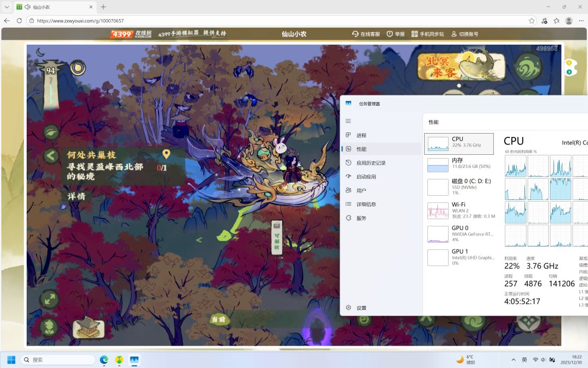Mute the 仙山小农 browser tab audio

[x=27, y=7]
